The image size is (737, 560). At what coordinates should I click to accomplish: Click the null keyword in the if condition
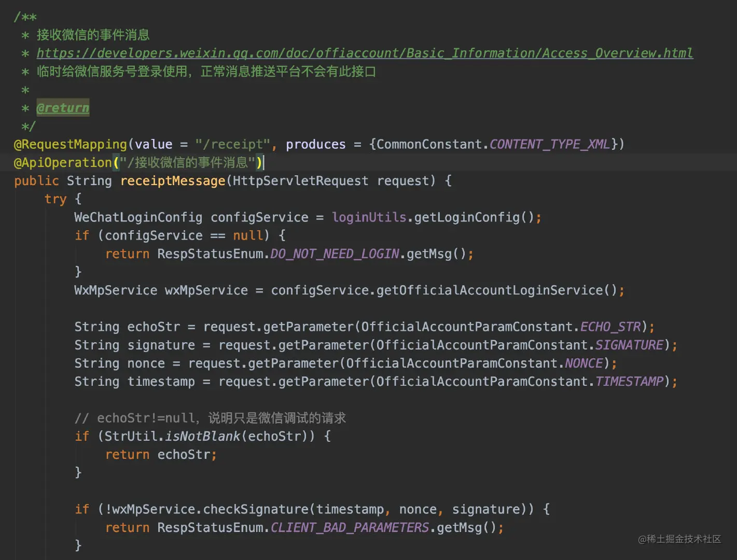click(248, 235)
